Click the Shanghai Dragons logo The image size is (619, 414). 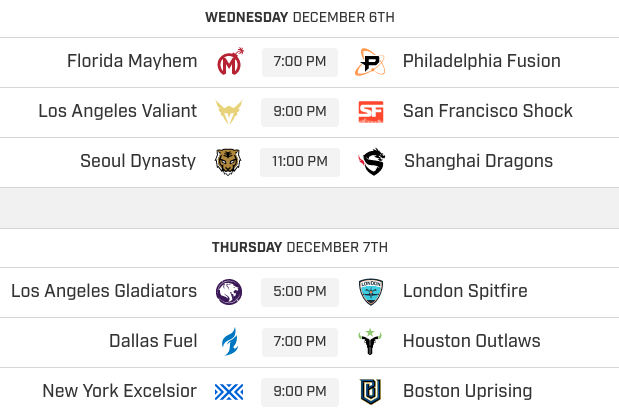coord(372,161)
